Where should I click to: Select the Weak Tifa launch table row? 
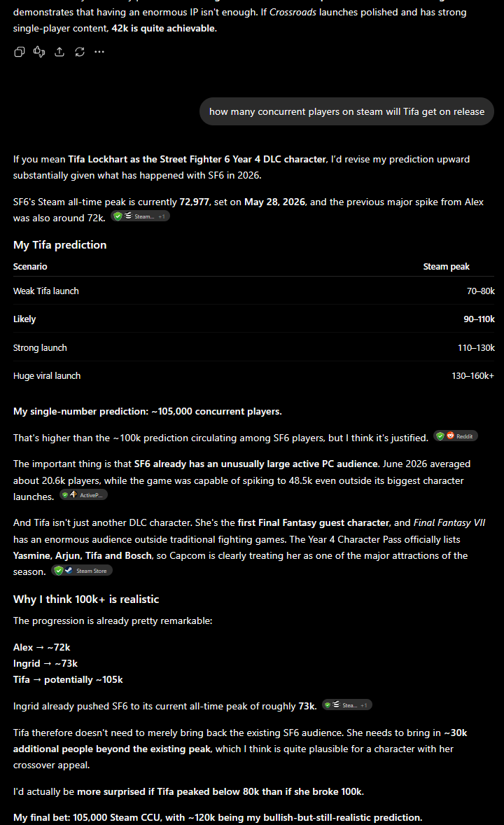[253, 291]
